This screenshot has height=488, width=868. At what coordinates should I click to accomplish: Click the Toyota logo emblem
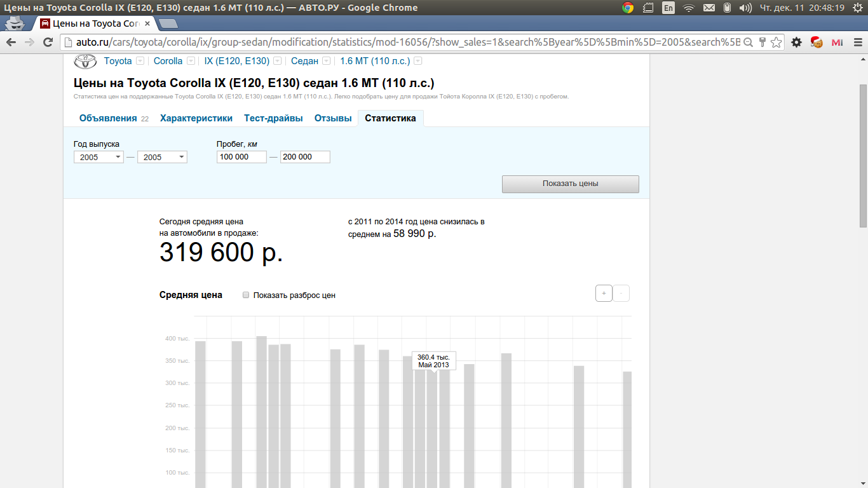[85, 62]
